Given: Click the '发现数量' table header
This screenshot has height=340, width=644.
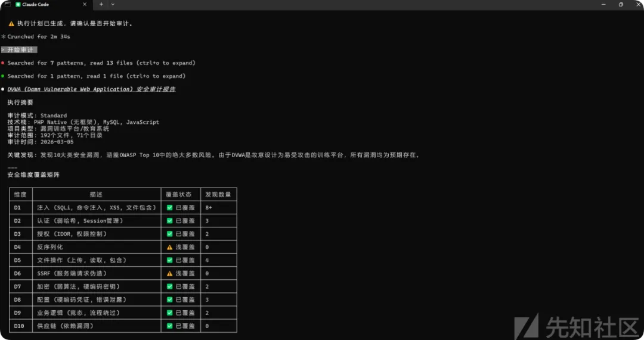Looking at the screenshot, I should (218, 194).
